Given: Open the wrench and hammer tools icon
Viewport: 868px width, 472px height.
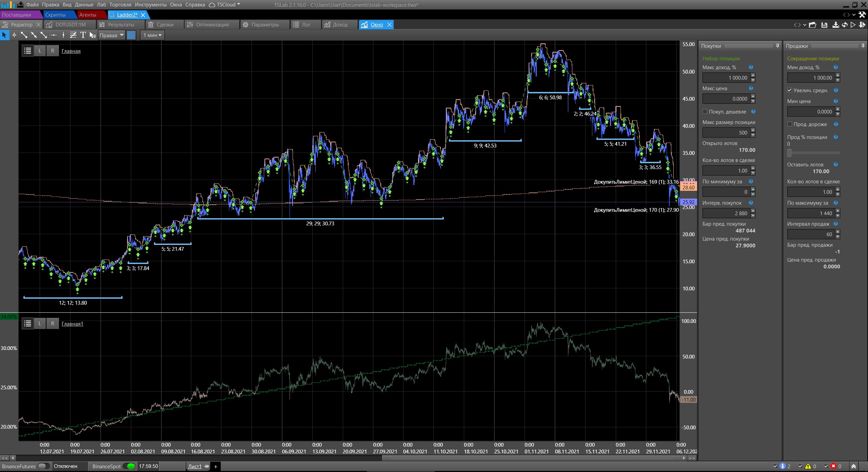Looking at the screenshot, I should coord(862,15).
